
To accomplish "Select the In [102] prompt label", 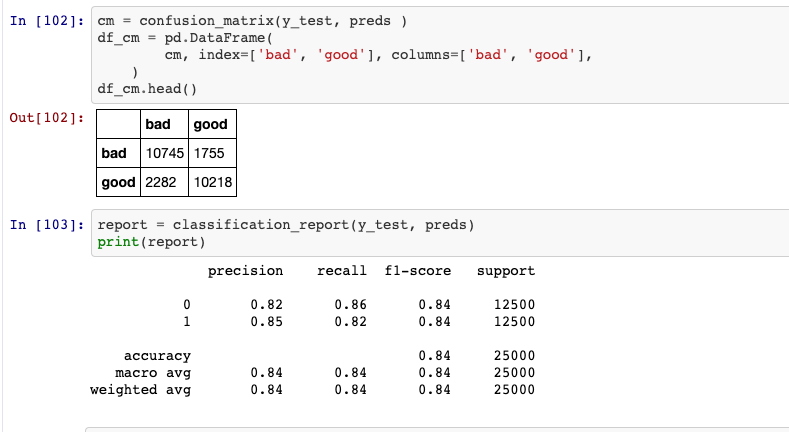I will point(47,21).
